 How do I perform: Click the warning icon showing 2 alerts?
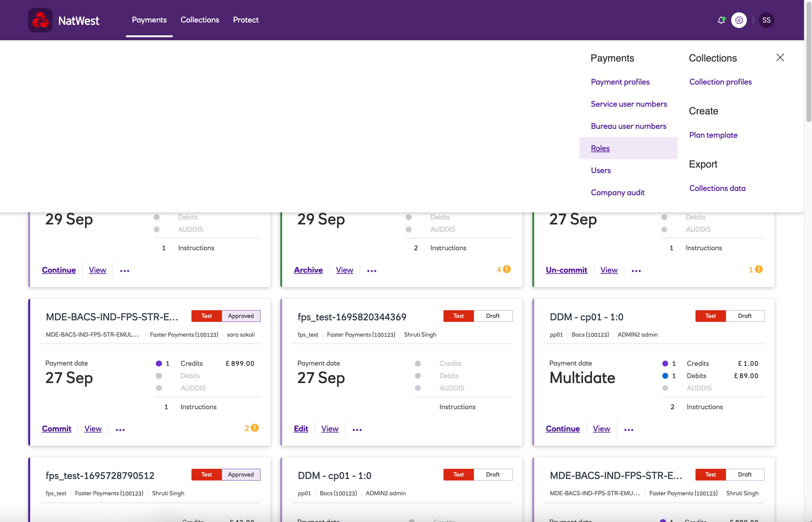[254, 428]
